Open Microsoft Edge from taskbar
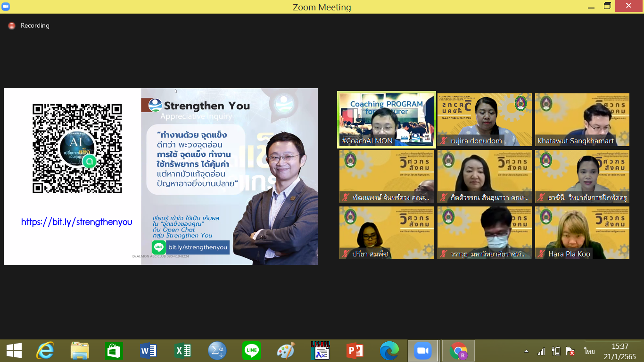The width and height of the screenshot is (644, 362). point(389,351)
